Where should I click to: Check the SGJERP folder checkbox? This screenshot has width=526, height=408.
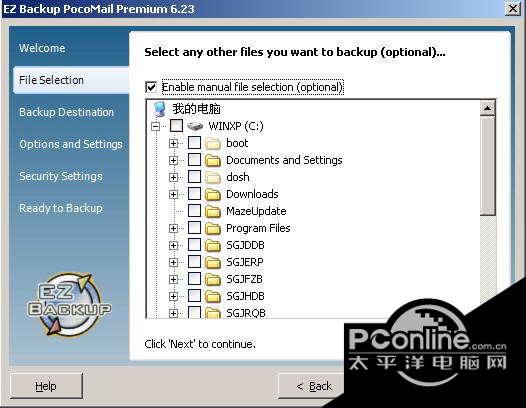click(x=194, y=262)
